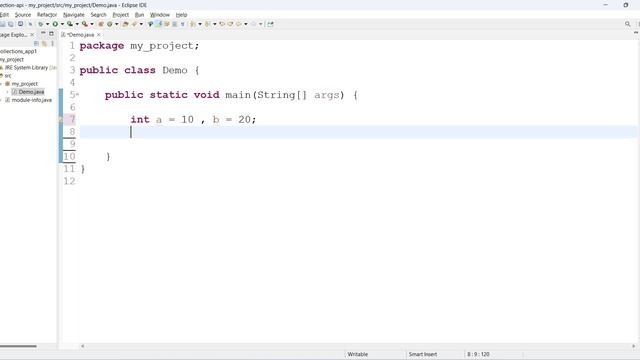
Task: Open the New Java Class dropdown arrow
Action: 116,24
